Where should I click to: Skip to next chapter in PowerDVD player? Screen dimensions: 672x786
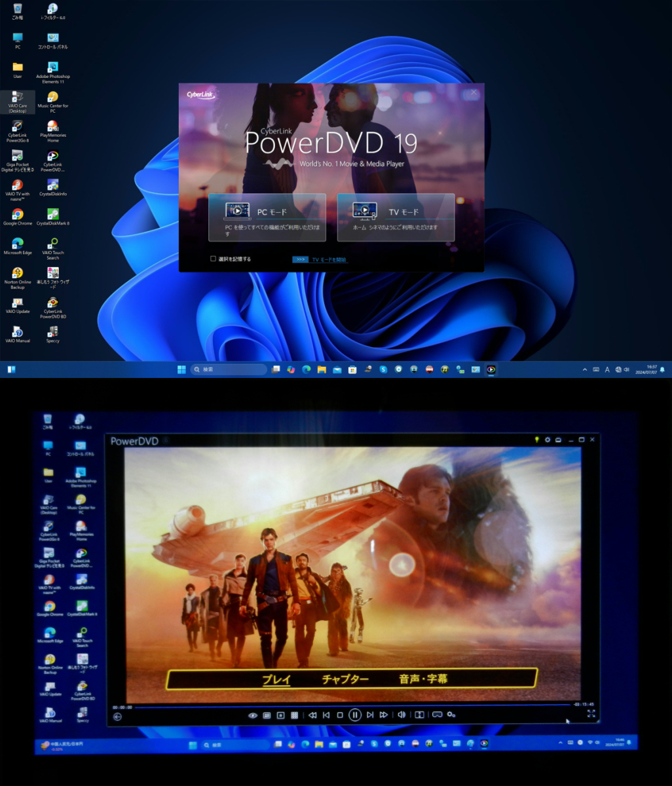point(370,715)
